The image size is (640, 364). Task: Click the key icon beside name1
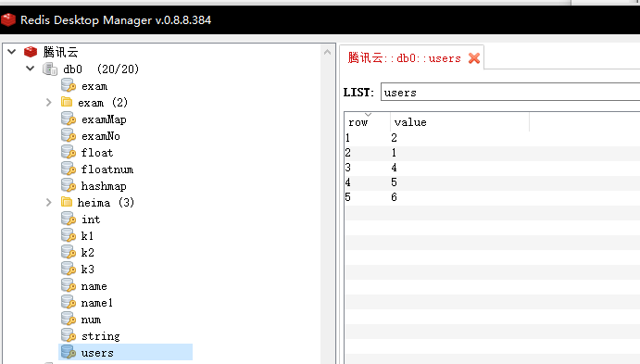[69, 302]
